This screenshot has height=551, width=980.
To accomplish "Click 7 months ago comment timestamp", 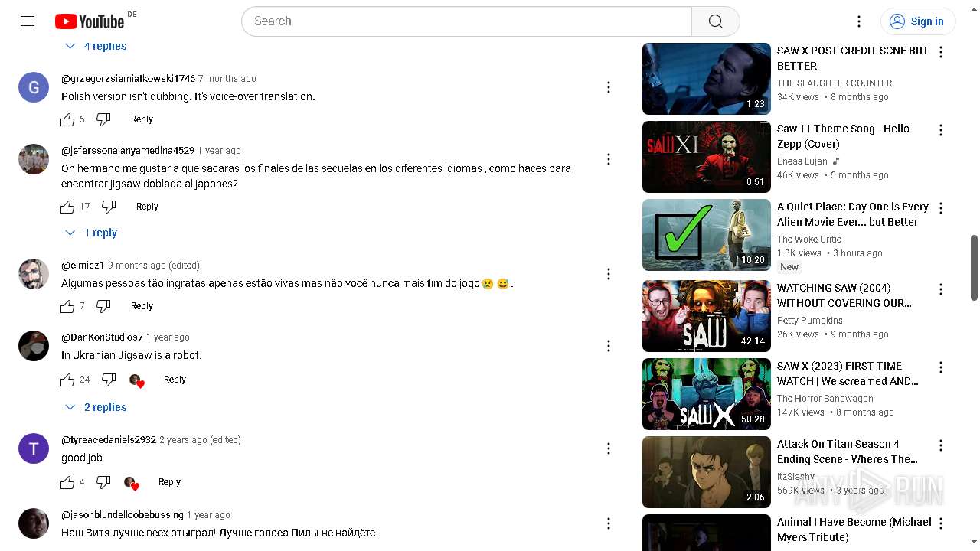I will tap(227, 79).
